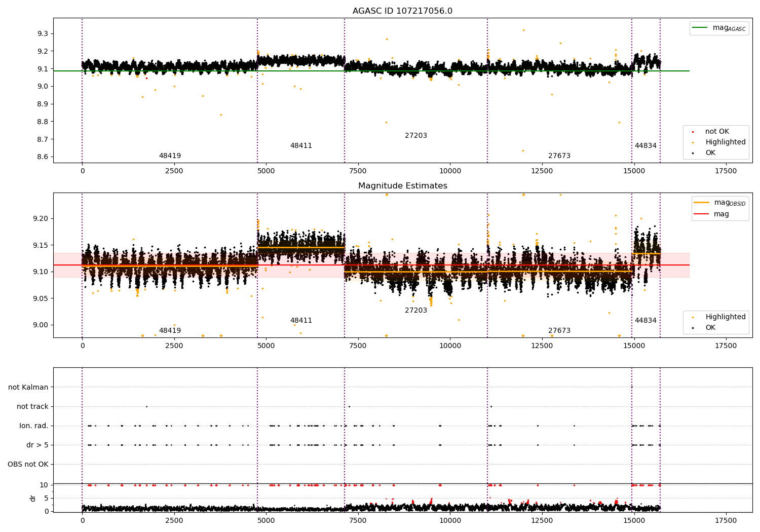Click the 'dr > 5' row label
760x532 pixels.
37,445
